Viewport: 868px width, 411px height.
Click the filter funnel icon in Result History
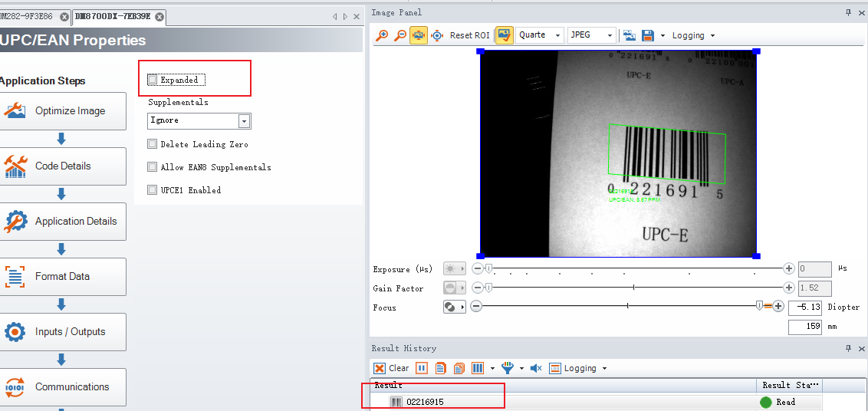pyautogui.click(x=507, y=368)
